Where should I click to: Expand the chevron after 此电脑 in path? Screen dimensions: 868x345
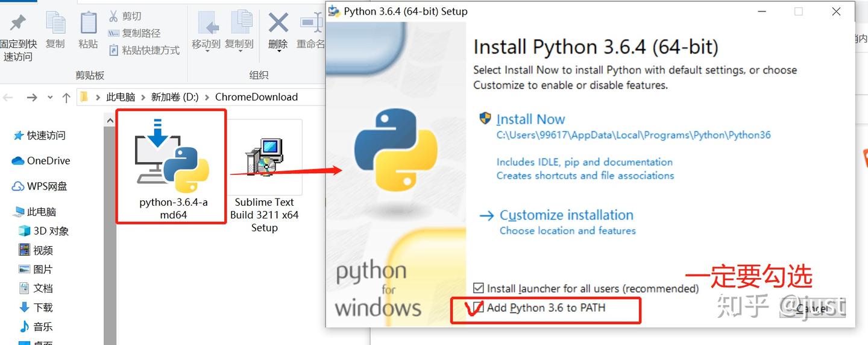(143, 98)
